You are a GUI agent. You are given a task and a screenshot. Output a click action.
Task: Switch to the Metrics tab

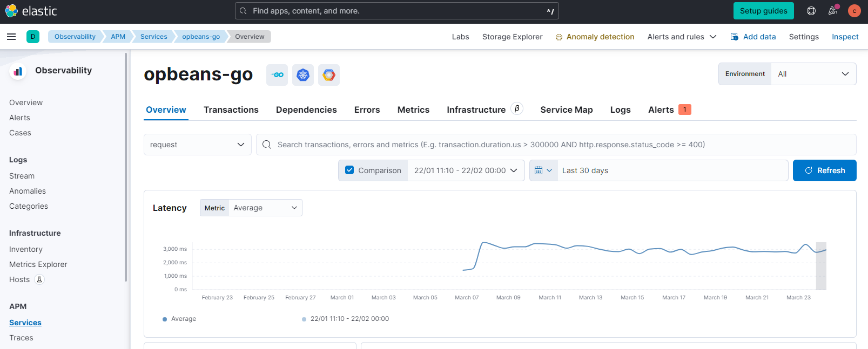click(413, 110)
